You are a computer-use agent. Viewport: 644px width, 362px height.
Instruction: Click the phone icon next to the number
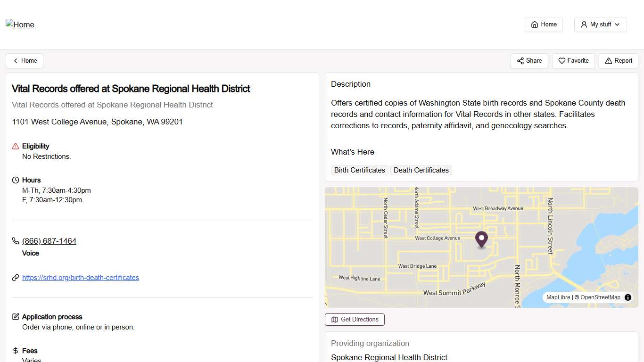coord(15,240)
